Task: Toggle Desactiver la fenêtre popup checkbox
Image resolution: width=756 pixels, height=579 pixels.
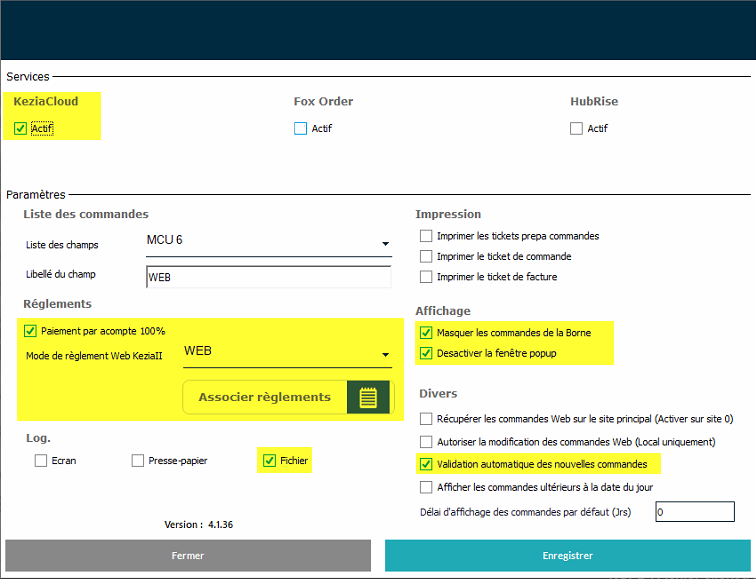Action: [427, 353]
